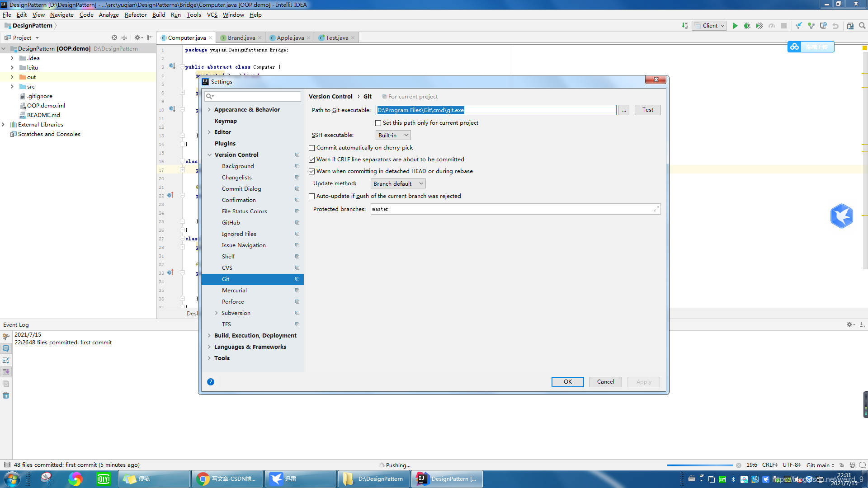Open the SSH executable Built-in dropdown
Image resolution: width=868 pixels, height=488 pixels.
(393, 135)
